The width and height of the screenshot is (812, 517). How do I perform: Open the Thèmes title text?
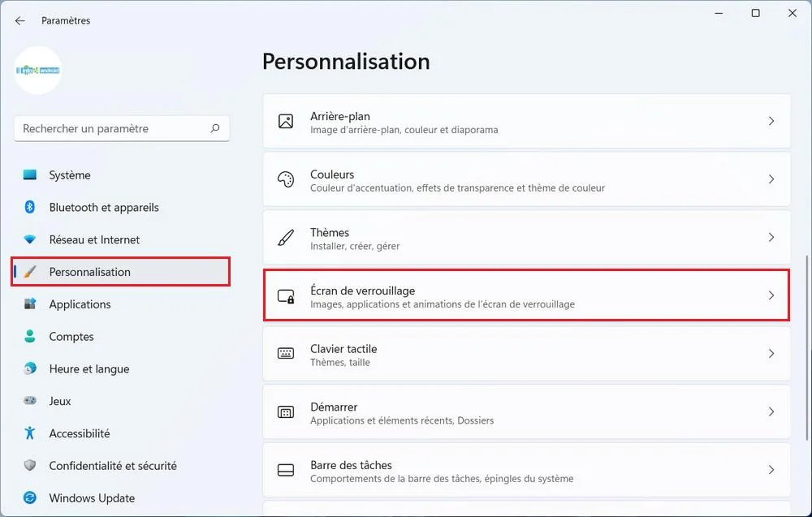click(330, 232)
